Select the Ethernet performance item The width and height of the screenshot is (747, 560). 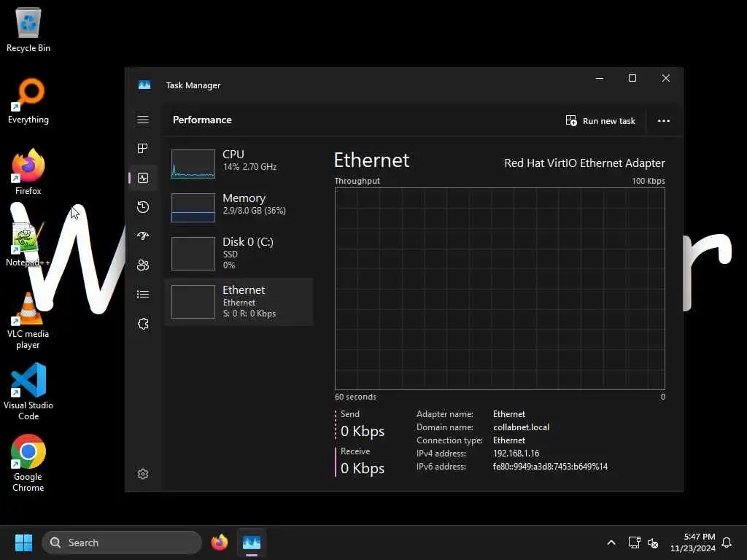click(x=239, y=301)
